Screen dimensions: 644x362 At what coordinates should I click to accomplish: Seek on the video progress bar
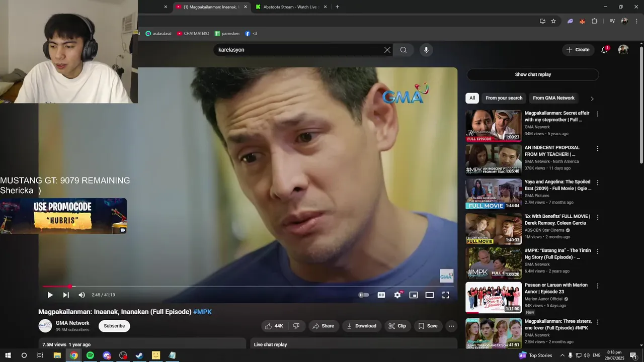click(248, 287)
